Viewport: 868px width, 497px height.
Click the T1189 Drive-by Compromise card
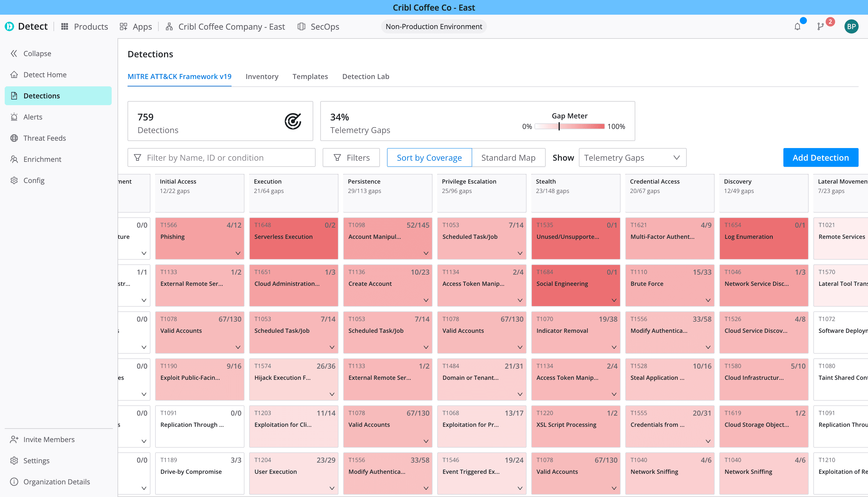click(x=200, y=473)
